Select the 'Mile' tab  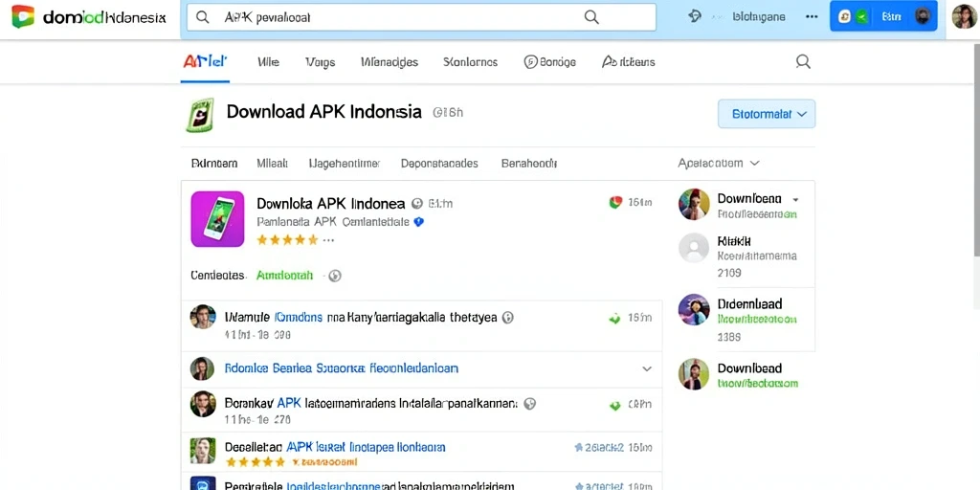click(x=268, y=62)
